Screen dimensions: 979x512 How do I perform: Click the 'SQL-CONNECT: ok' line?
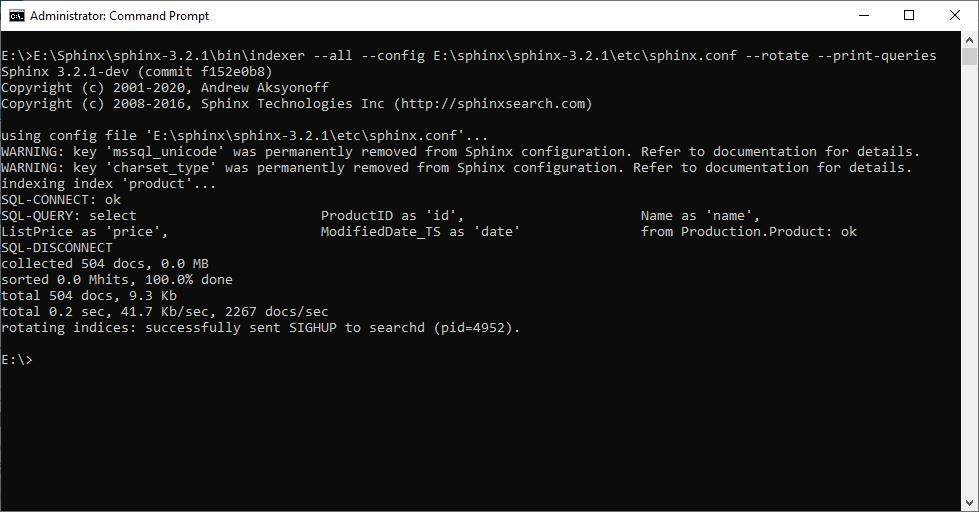coord(61,200)
